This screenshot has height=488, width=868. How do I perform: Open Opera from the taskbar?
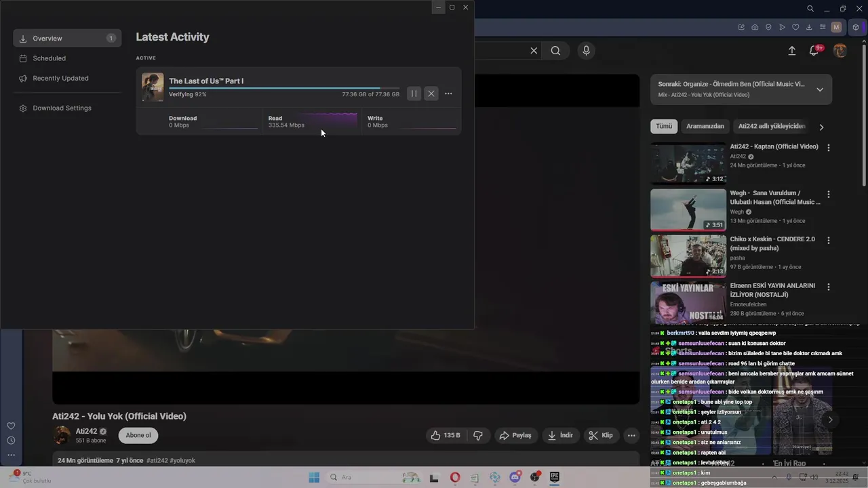[x=455, y=477]
